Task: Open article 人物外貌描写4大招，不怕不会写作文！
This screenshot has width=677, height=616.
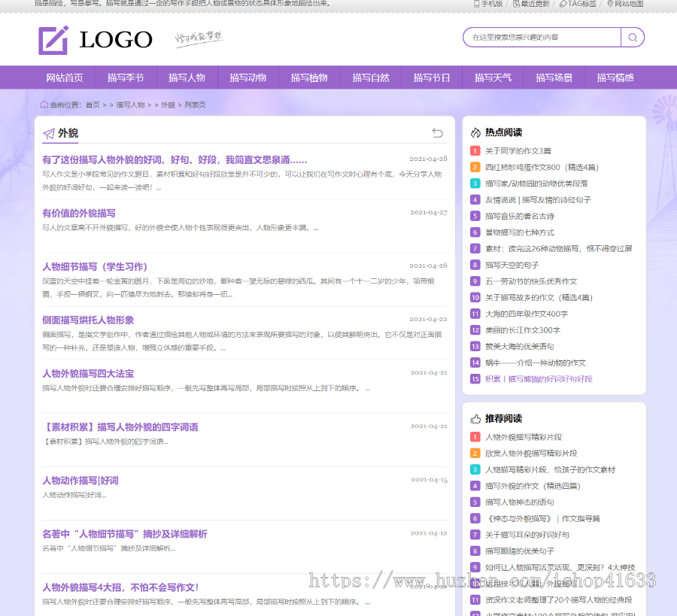Action: (x=120, y=587)
